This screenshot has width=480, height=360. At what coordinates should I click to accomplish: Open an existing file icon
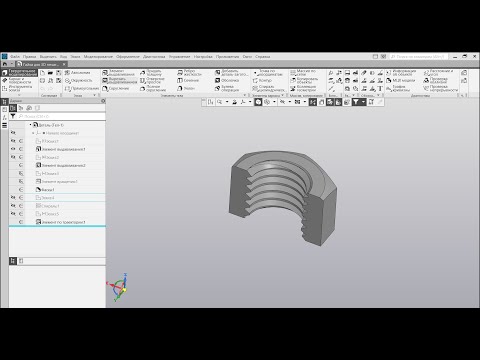point(50,73)
